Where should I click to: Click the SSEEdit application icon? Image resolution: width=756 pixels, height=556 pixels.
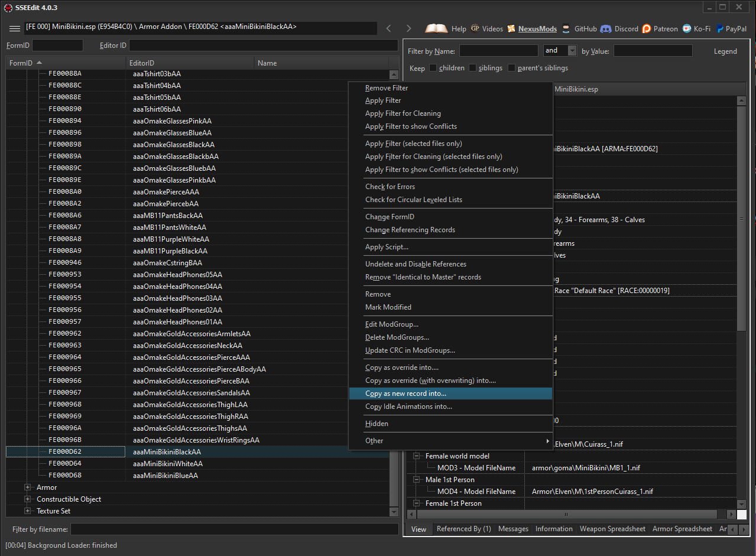point(8,8)
